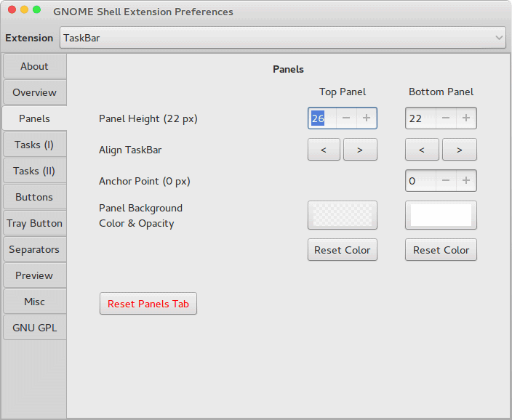Switch to the Tray Button tab
512x420 pixels.
coord(35,223)
